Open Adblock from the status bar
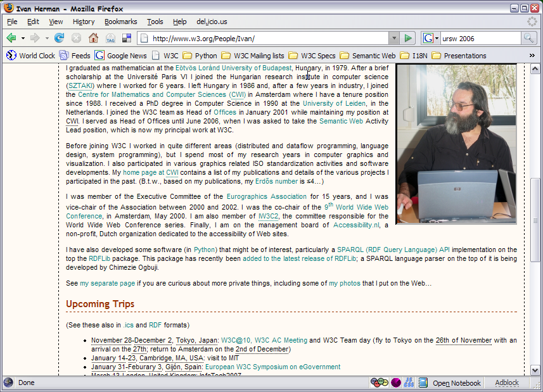This screenshot has width=543, height=392. pos(506,383)
